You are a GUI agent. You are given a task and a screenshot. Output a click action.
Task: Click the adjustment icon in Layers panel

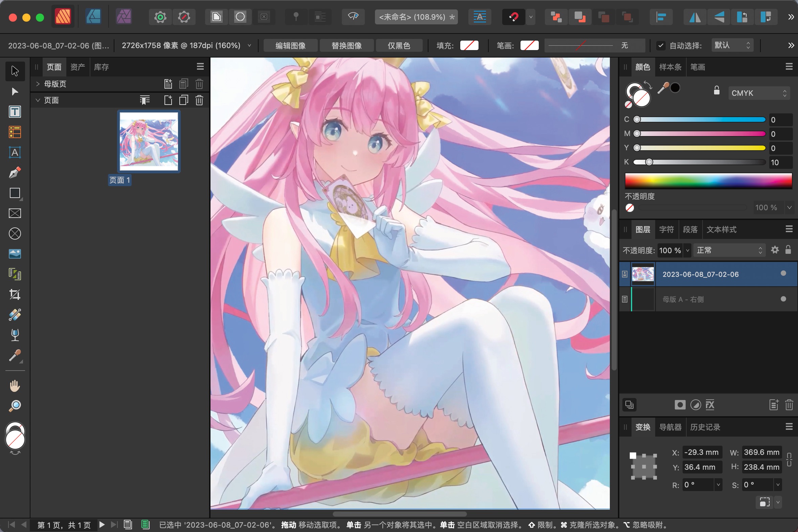695,405
